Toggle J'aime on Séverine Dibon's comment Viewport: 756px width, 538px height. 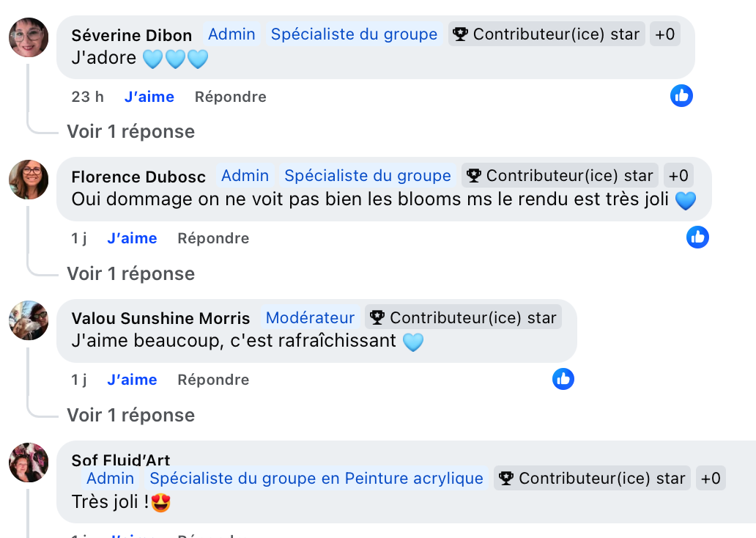(x=149, y=97)
